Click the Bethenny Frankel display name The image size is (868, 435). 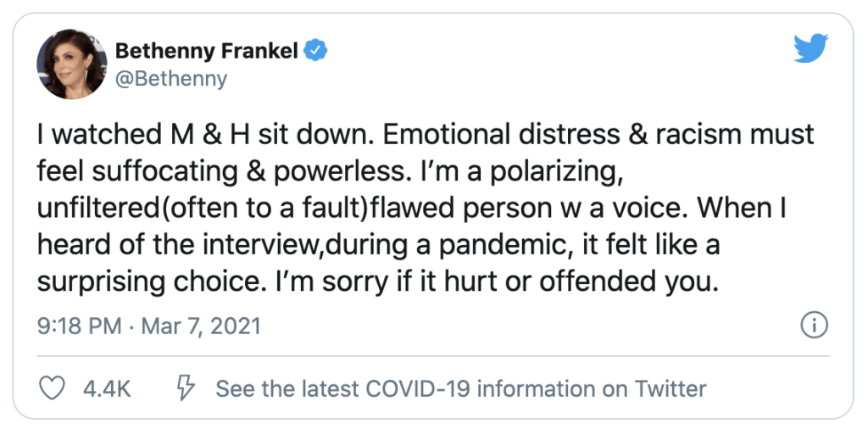pos(207,51)
